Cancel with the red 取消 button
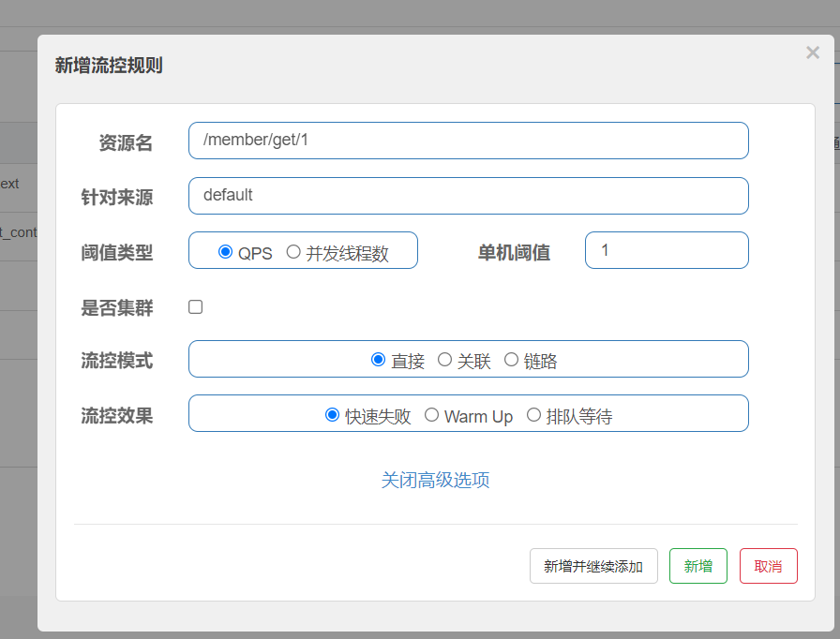840x639 pixels. [768, 566]
